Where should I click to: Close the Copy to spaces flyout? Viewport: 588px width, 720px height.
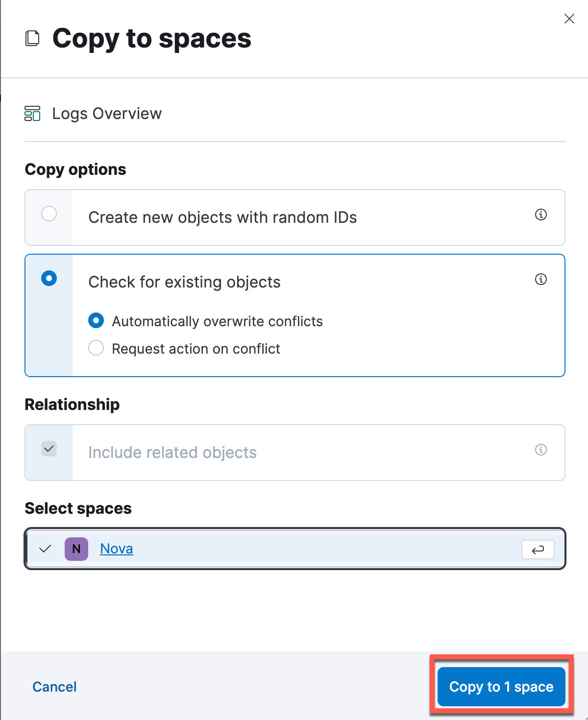click(569, 19)
